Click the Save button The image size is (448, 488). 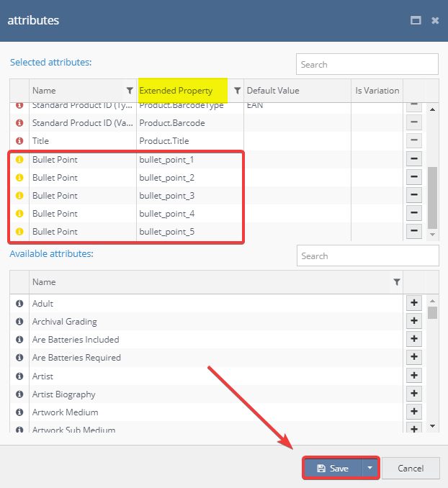333,468
